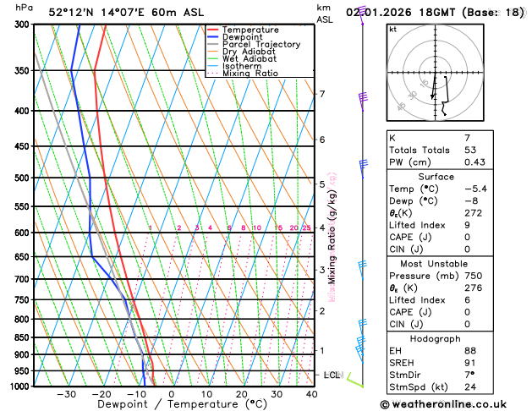Screen dimensions: 532x411
Task: Click the Most Unstable theta-e value 276
Action: [474, 288]
